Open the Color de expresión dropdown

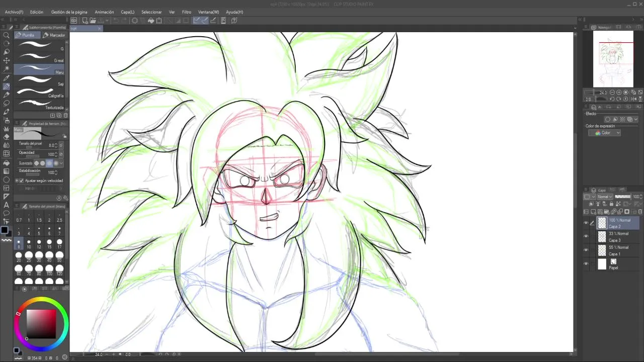pos(604,133)
